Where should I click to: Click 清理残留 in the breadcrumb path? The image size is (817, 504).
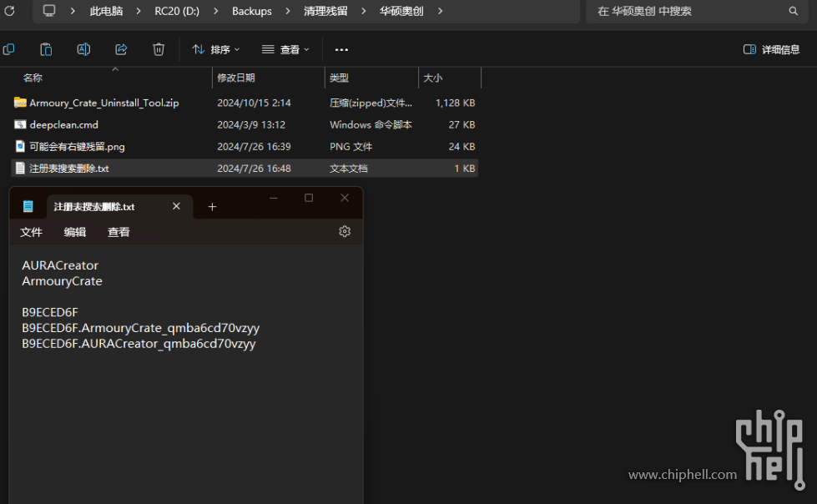click(x=325, y=11)
